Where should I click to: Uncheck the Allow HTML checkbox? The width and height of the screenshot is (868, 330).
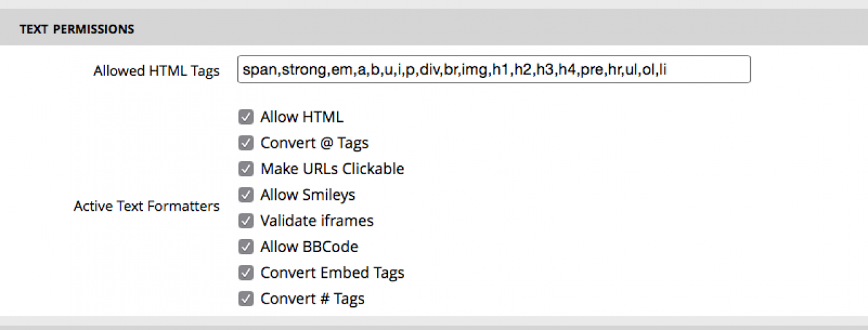(x=245, y=117)
